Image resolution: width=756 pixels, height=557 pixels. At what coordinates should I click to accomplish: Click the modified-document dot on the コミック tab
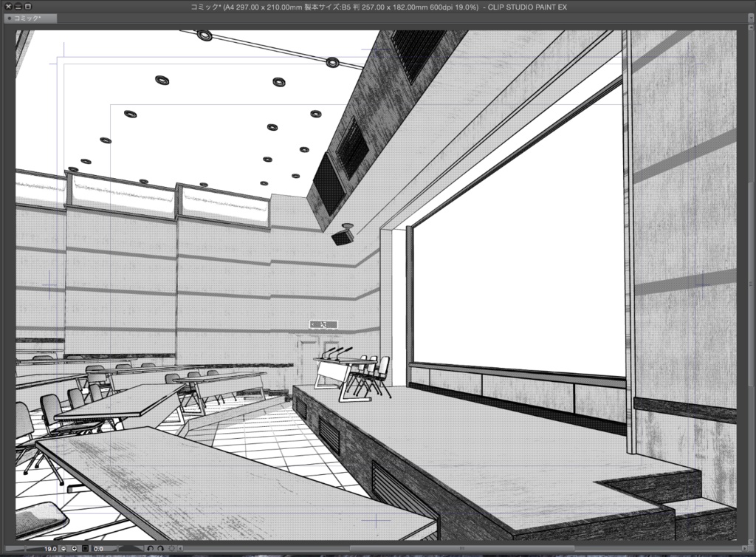click(x=10, y=18)
